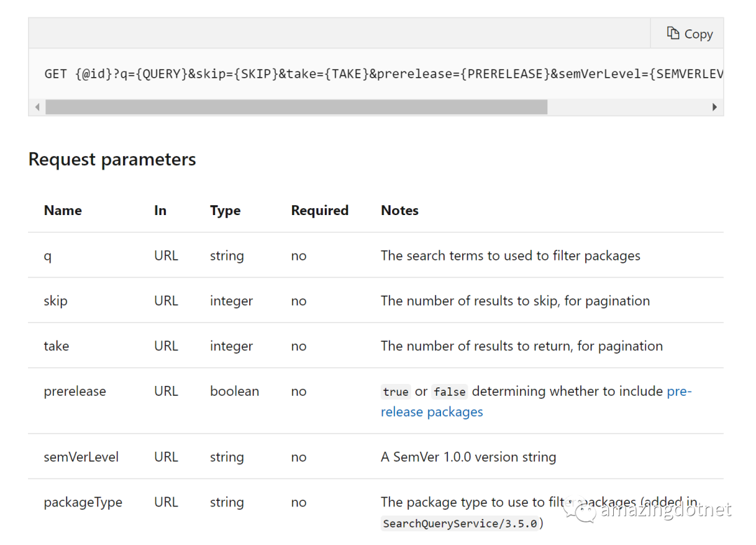The height and width of the screenshot is (545, 756).
Task: Click the Copy button above the code block
Action: tap(687, 34)
